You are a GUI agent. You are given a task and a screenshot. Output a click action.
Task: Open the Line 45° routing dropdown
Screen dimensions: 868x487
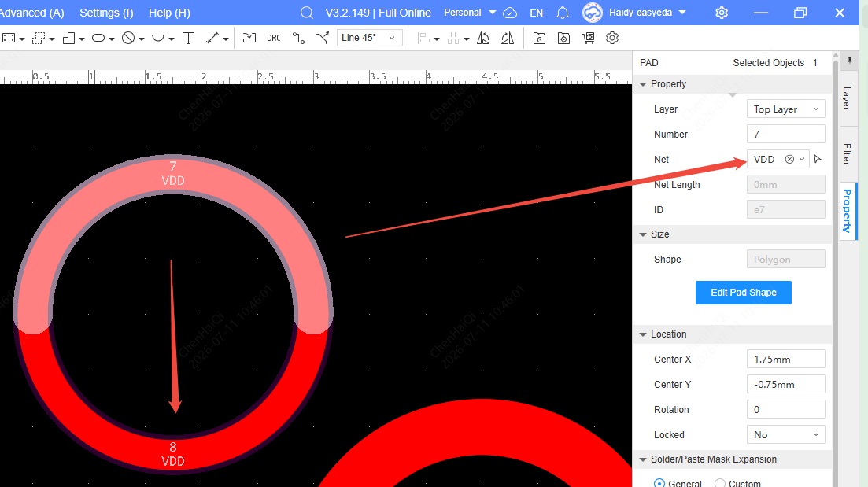tap(369, 38)
